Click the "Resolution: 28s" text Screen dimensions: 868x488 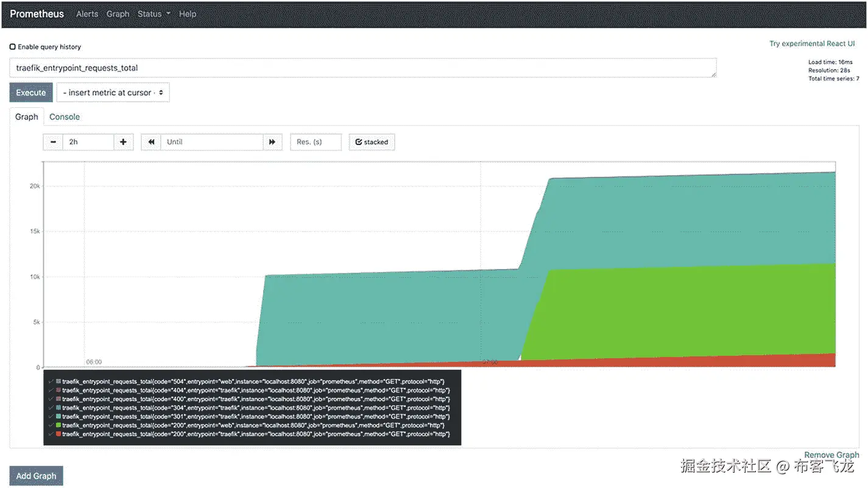click(x=830, y=71)
